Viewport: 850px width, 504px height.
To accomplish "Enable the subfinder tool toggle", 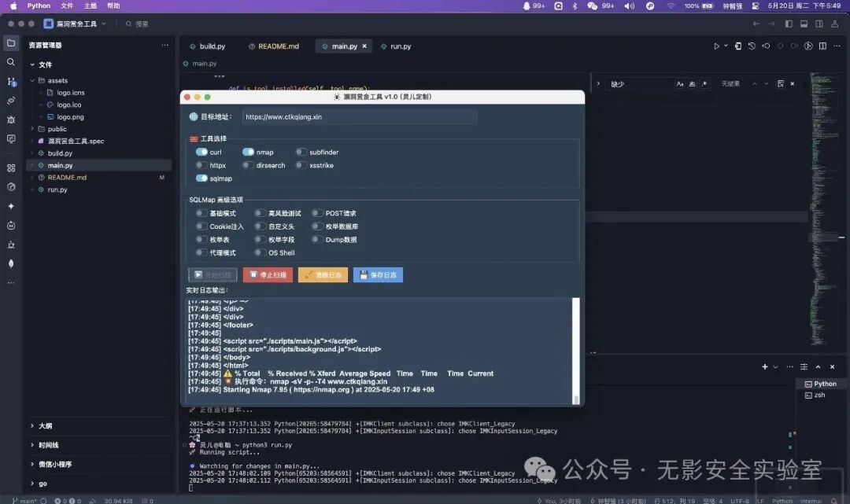I will point(301,152).
